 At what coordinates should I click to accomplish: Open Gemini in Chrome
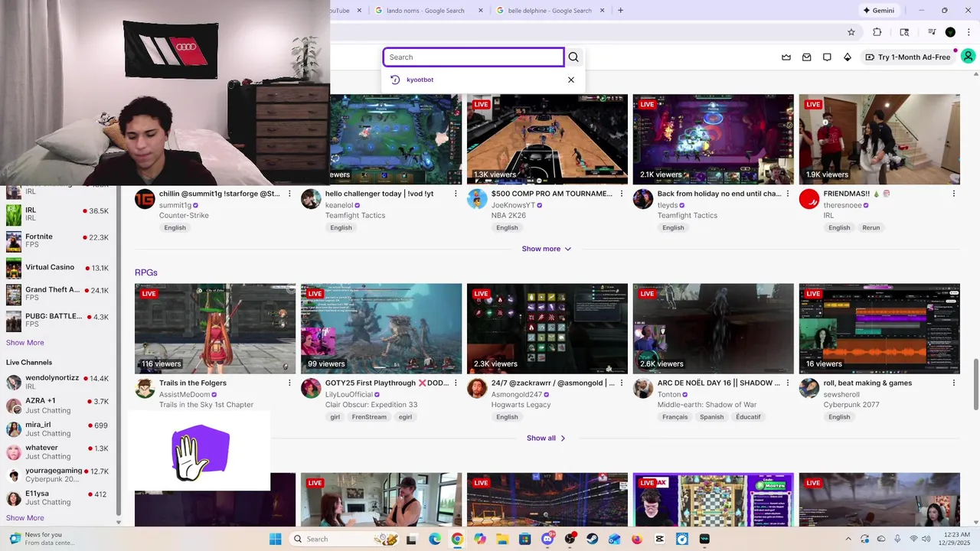point(879,11)
